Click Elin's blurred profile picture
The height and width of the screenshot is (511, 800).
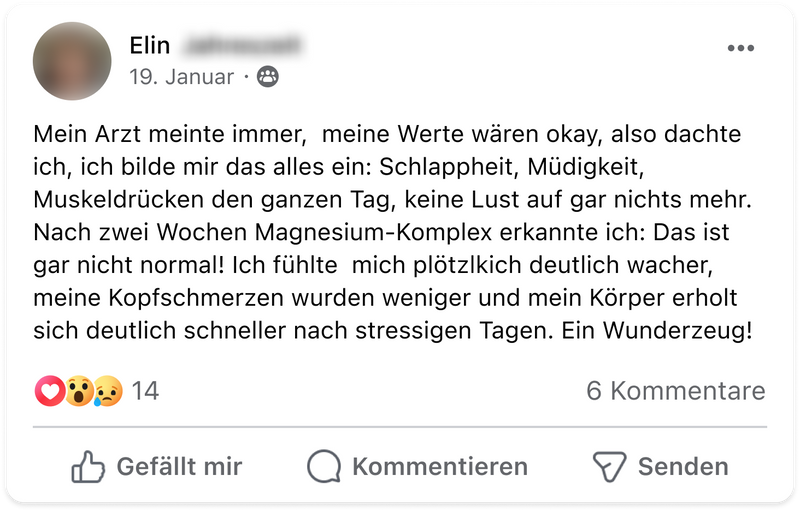pyautogui.click(x=72, y=62)
